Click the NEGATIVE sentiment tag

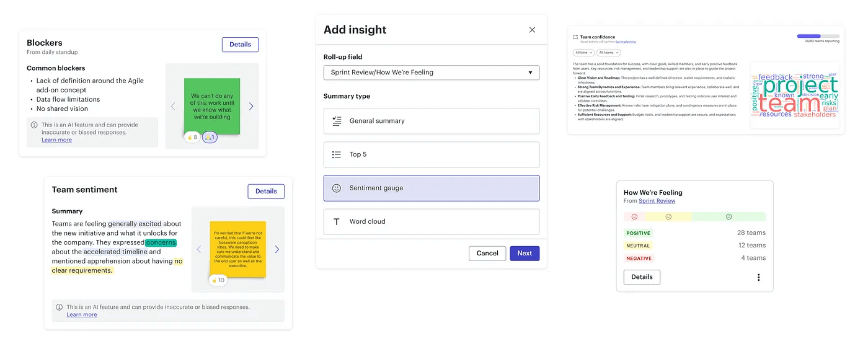click(x=639, y=258)
